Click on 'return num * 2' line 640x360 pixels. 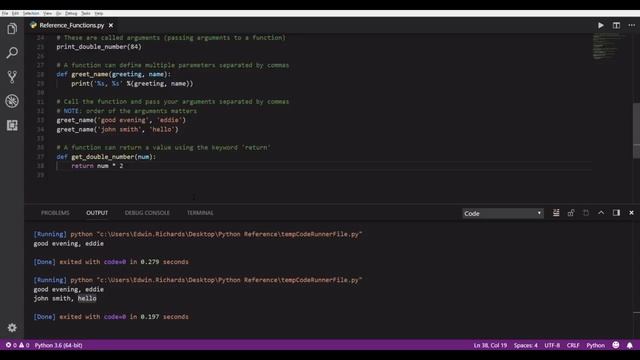coord(98,166)
